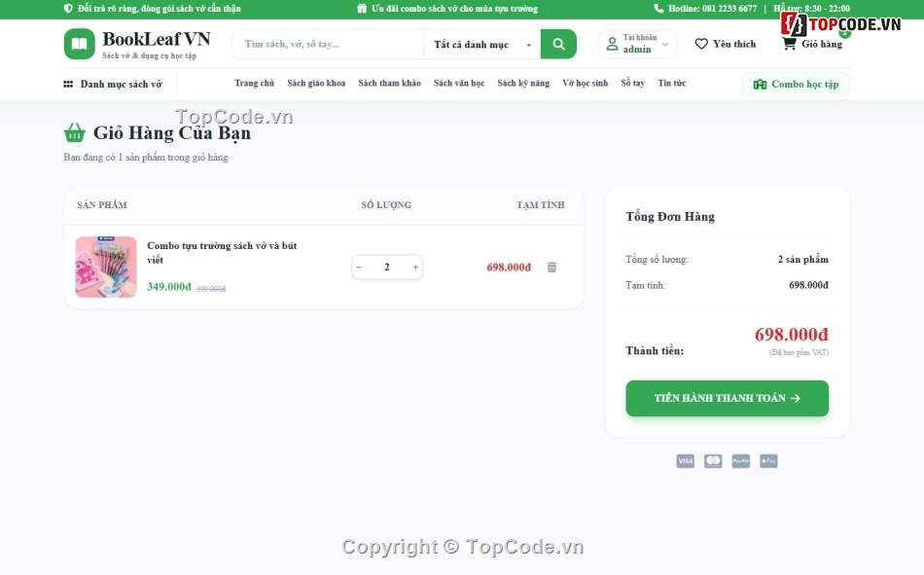Delete the combo item using trash icon

click(551, 268)
